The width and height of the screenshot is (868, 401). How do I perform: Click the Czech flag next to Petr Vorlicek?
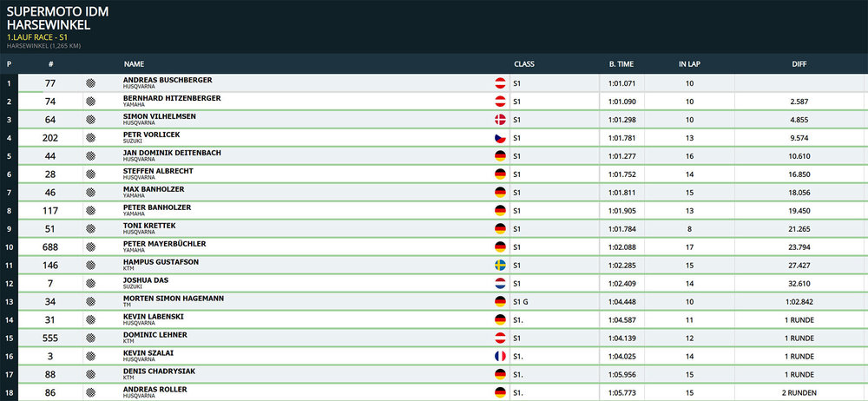500,138
